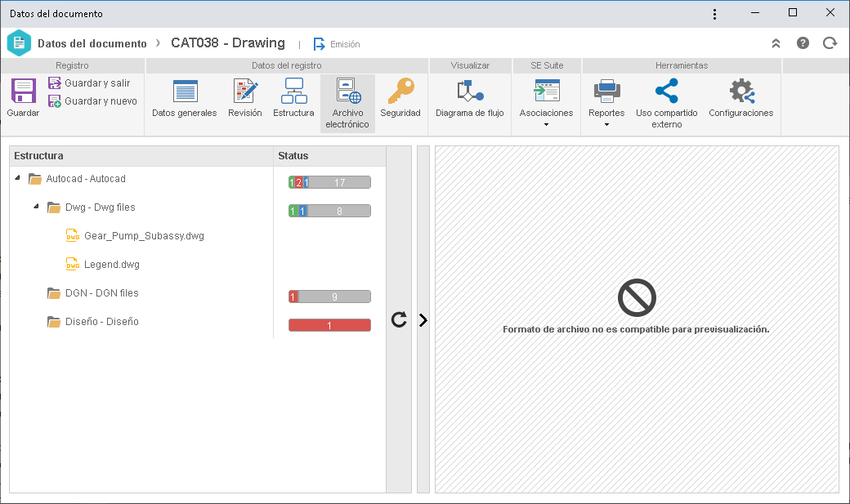Screen dimensions: 850x504
Task: Click Dwg status bar showing 8
Action: (x=329, y=211)
